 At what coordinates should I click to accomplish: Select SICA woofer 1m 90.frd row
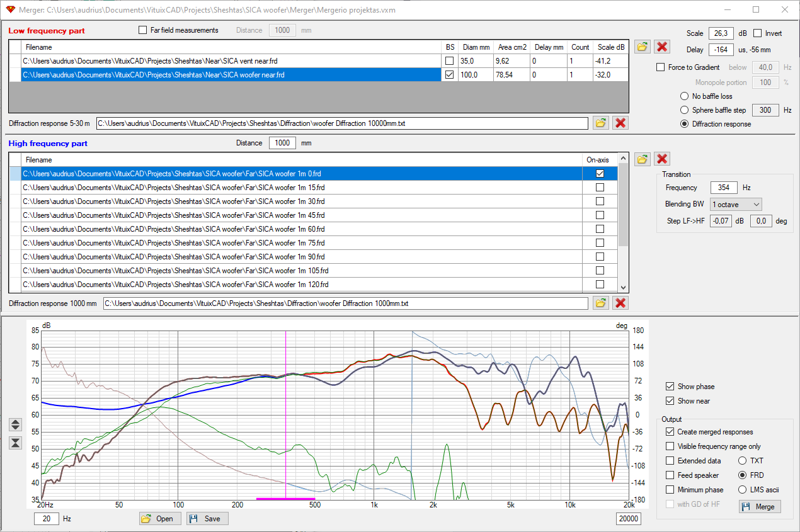pos(300,257)
